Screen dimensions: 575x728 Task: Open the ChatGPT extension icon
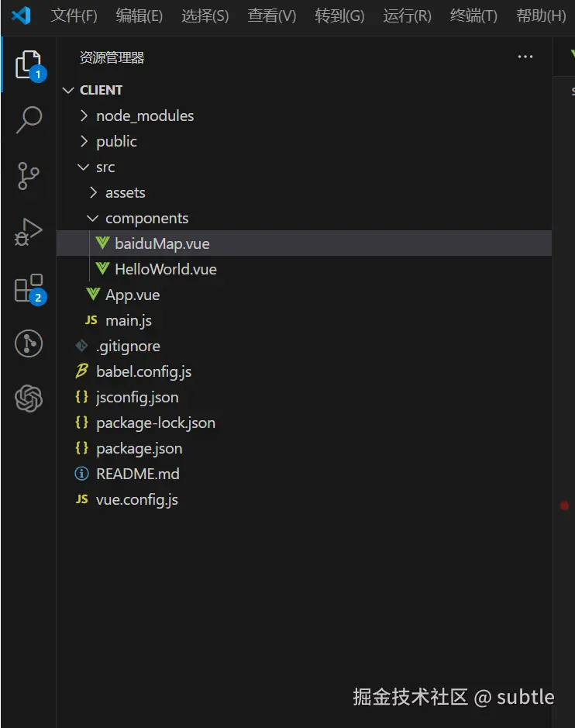tap(29, 399)
